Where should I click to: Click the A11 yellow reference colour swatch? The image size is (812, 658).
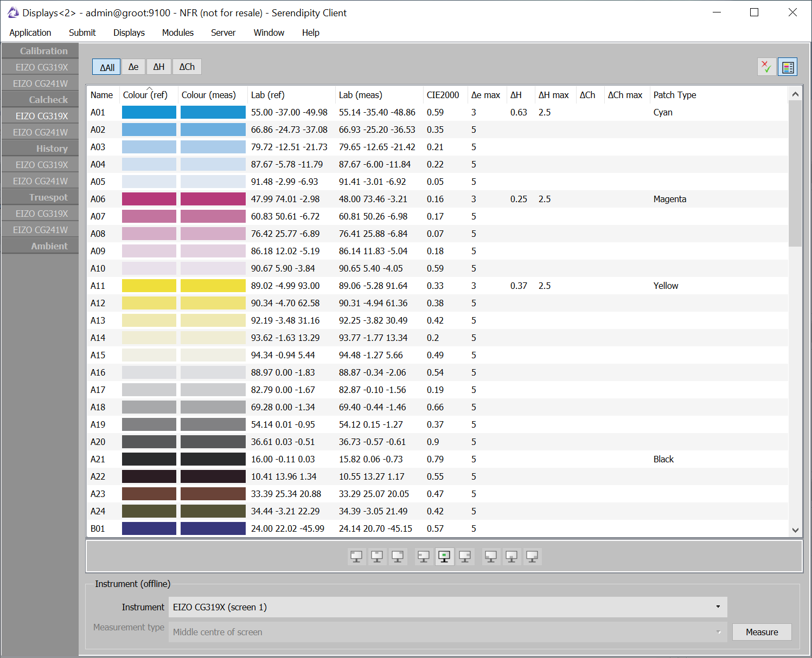click(149, 286)
